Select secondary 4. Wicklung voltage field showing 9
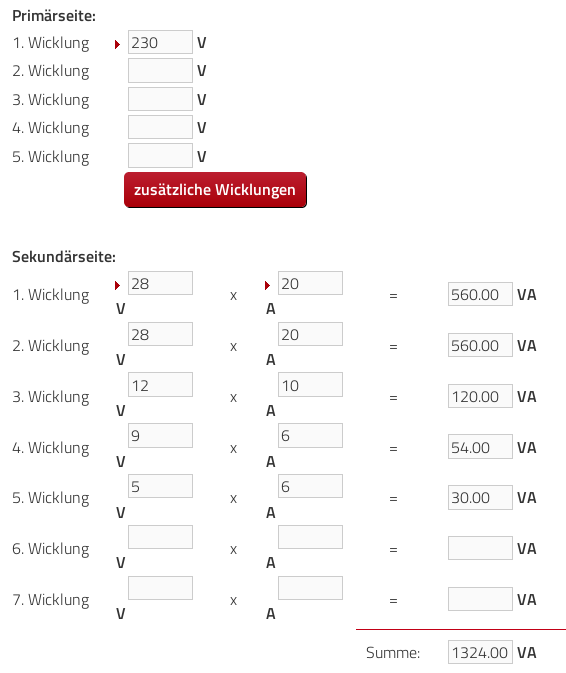 point(160,436)
